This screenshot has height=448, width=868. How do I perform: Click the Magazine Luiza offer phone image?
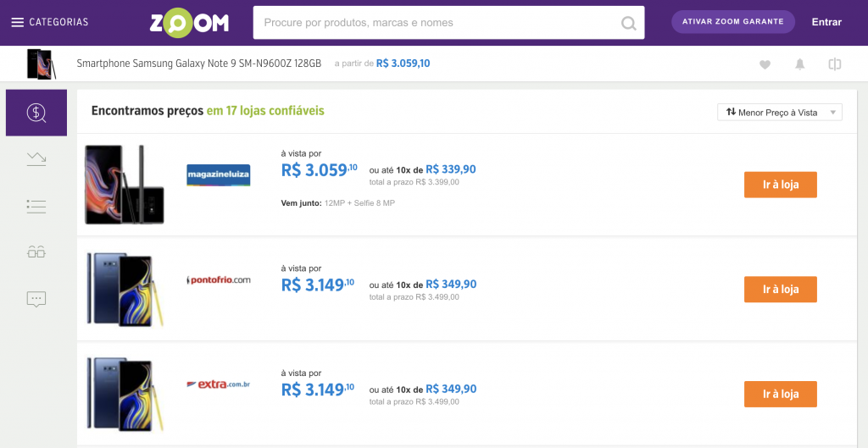pyautogui.click(x=125, y=185)
